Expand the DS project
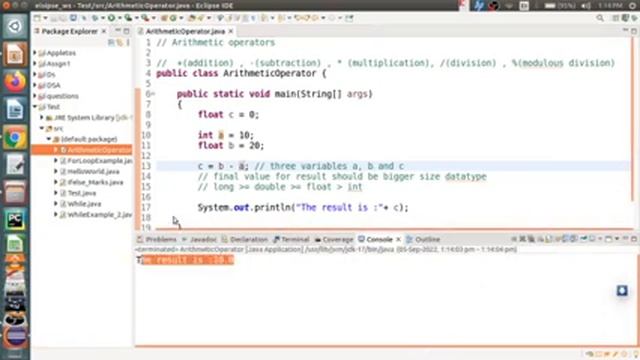Screen dimensions: 640x360 pos(35,74)
